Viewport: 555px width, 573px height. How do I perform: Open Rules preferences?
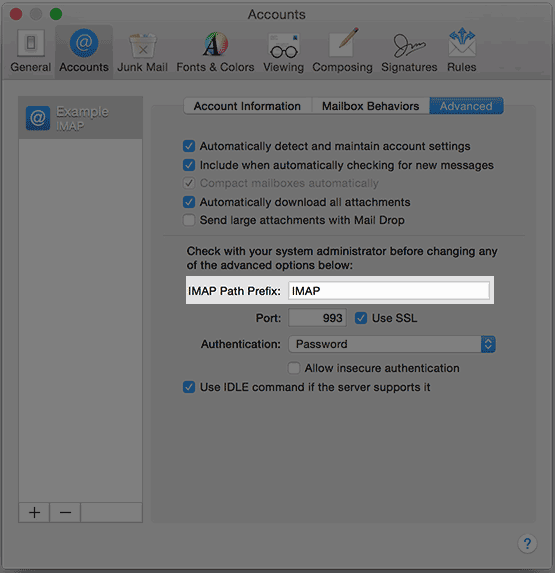tap(462, 51)
